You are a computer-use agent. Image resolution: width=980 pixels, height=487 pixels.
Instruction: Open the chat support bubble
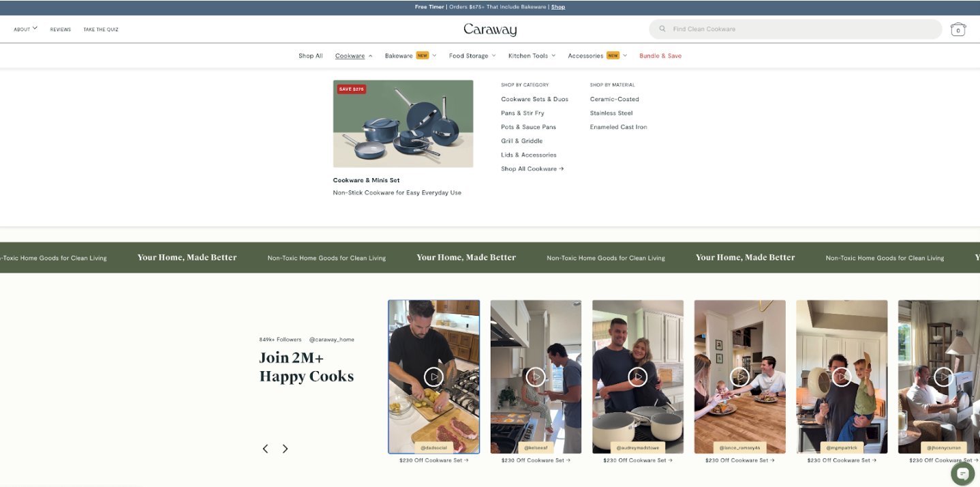coord(962,473)
